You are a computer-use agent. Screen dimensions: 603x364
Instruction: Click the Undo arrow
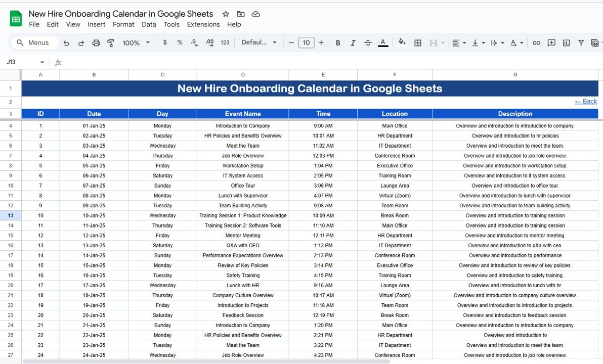click(67, 43)
